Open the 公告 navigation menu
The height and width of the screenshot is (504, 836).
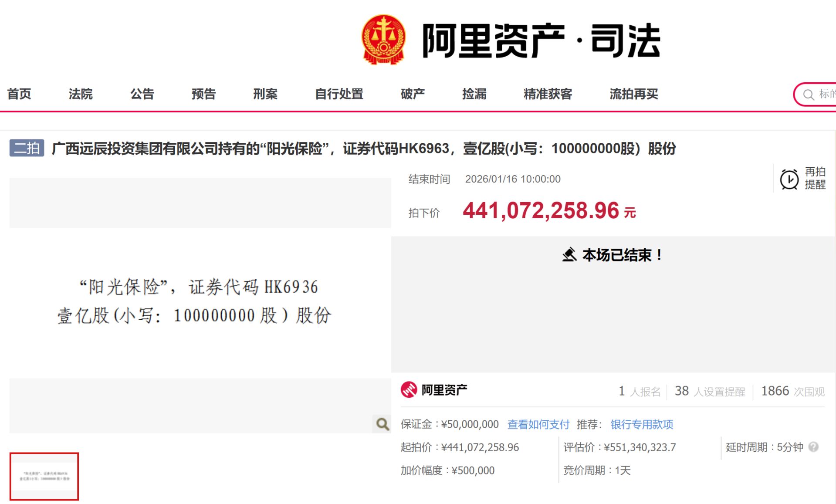(x=142, y=95)
